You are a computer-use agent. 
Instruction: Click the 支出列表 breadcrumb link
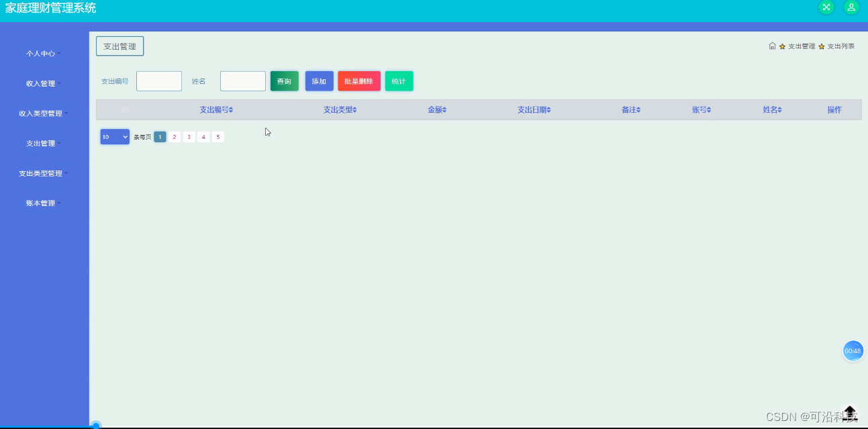point(841,46)
